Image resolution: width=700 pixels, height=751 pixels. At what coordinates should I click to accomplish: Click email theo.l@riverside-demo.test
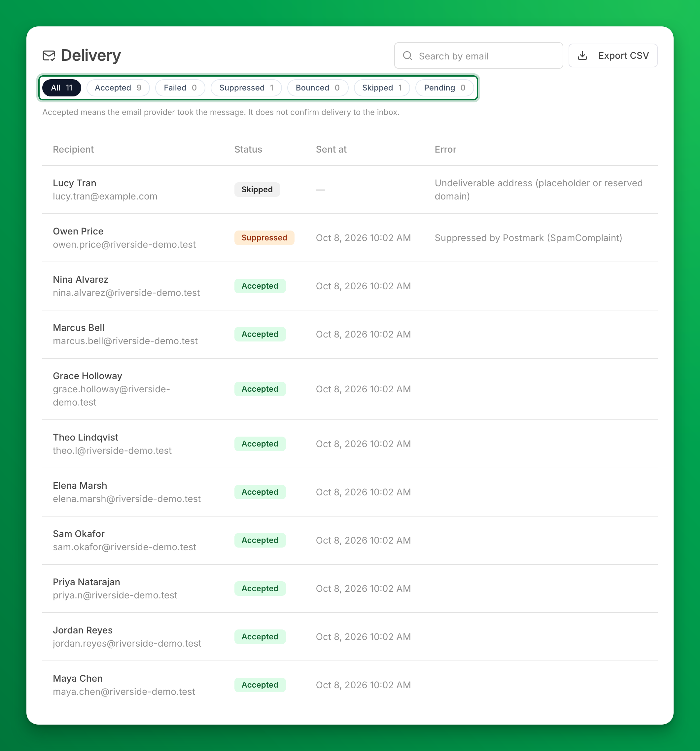tap(112, 451)
